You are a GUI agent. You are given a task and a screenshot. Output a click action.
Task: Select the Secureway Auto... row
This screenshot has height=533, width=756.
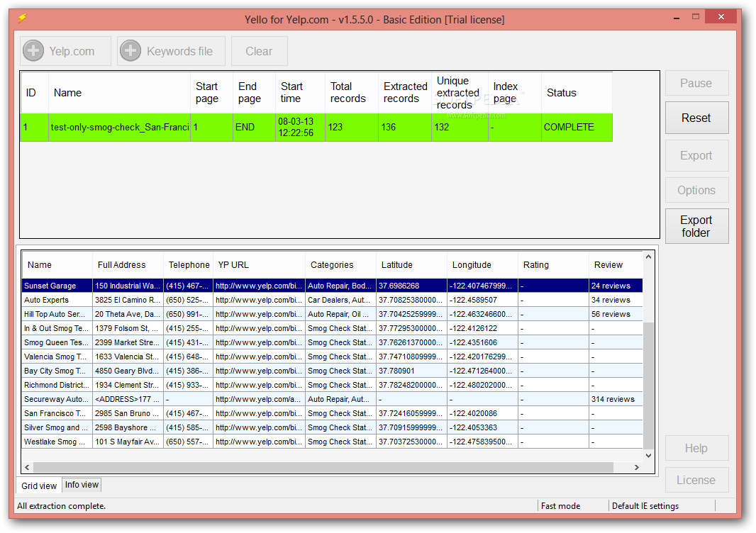(332, 399)
